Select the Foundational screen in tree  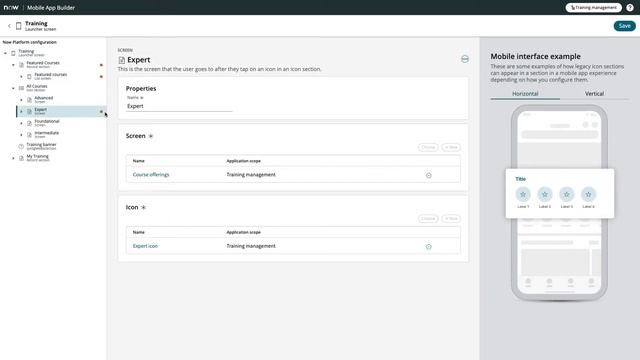47,123
